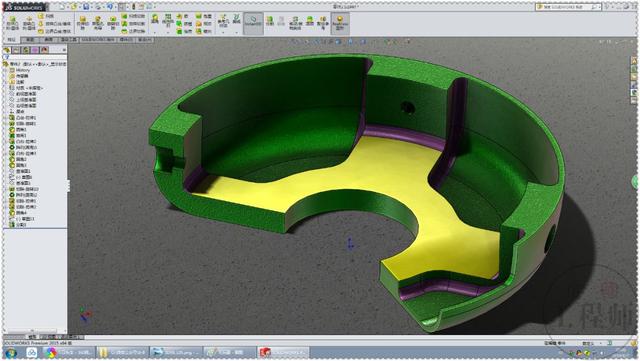Select the Draft feature tool
Viewport: 640px width, 361px height.
coord(183,24)
